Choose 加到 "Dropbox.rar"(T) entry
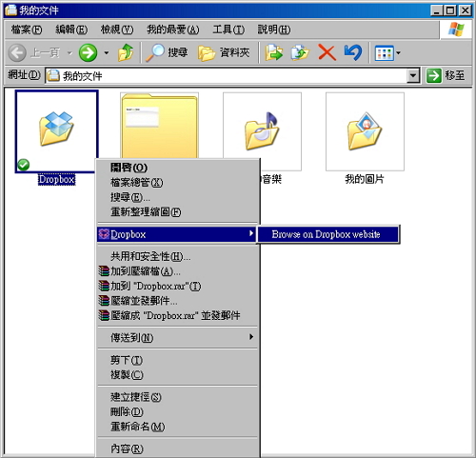The height and width of the screenshot is (458, 476). tap(178, 286)
